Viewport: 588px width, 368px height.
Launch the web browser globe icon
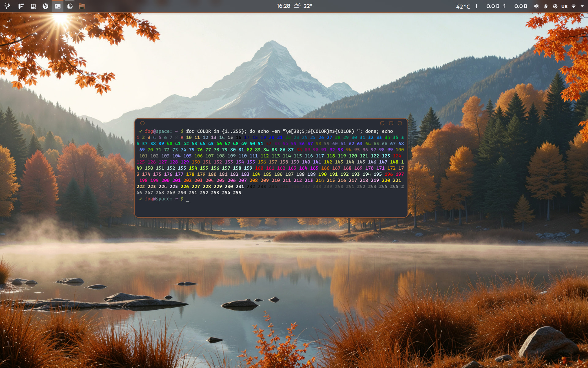45,6
